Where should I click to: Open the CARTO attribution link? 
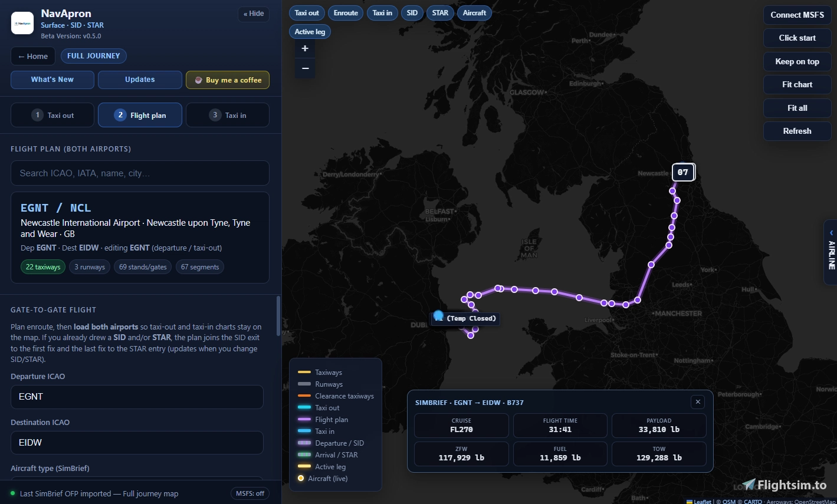click(x=753, y=502)
